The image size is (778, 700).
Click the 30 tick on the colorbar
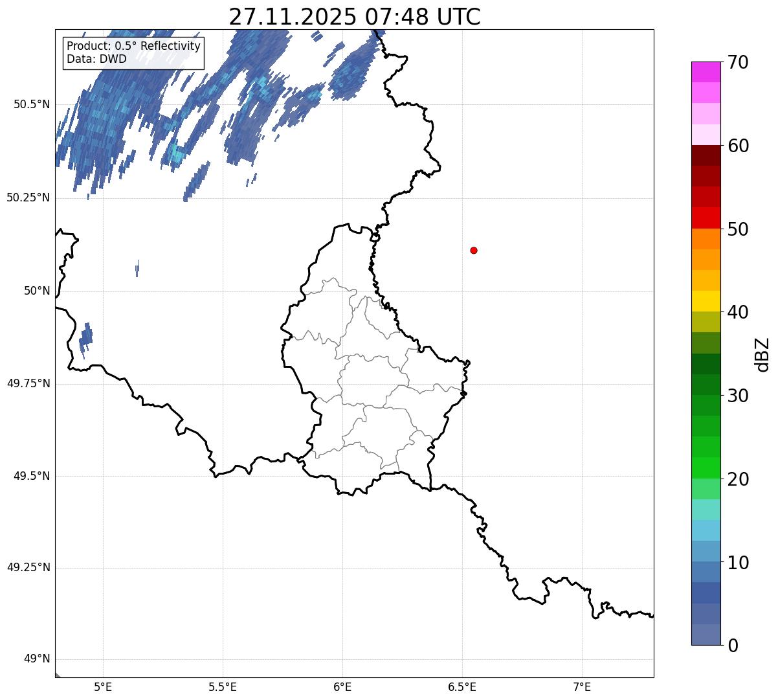pos(738,396)
